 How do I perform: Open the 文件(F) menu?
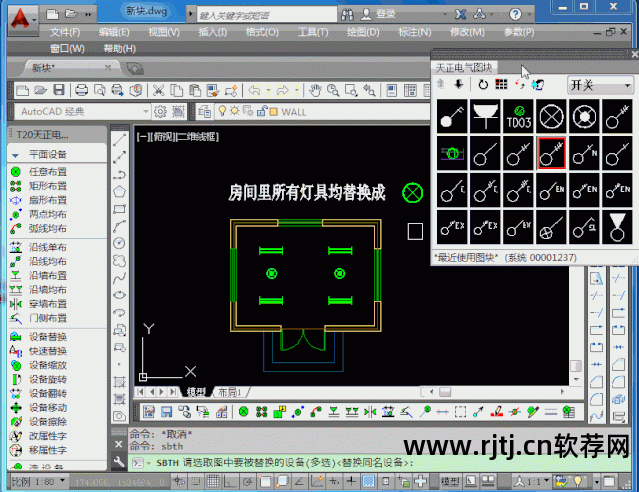coord(65,32)
